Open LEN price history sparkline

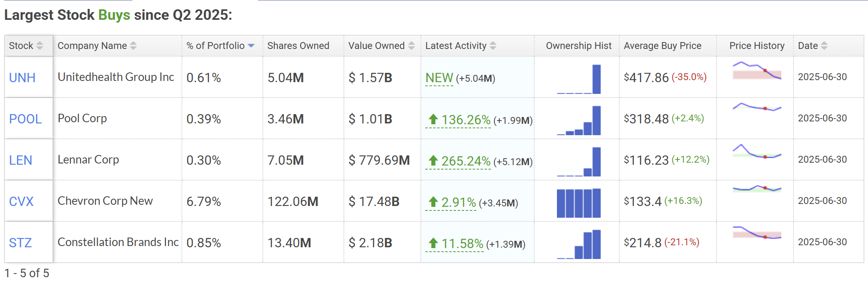click(757, 152)
